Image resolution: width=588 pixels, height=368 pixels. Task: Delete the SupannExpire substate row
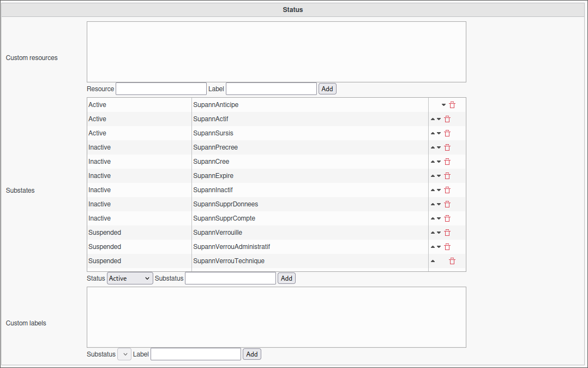[x=447, y=176]
